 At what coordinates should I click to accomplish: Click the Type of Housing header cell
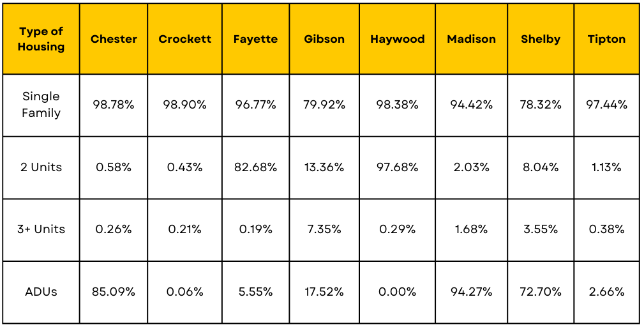[41, 39]
